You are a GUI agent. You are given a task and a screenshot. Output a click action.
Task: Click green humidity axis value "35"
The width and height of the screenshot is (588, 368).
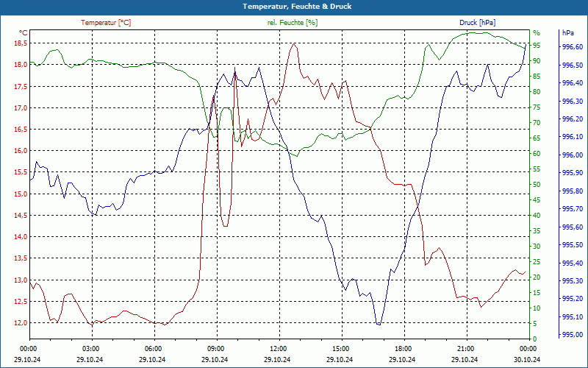(537, 230)
